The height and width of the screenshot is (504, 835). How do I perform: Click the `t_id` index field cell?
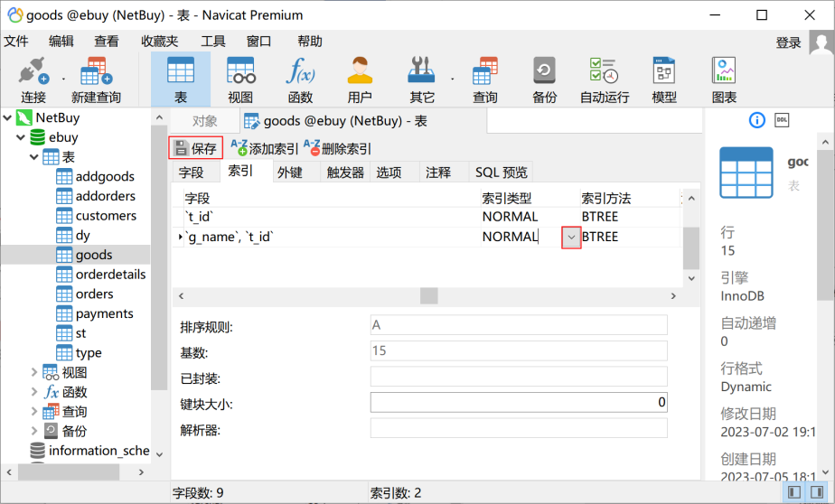click(332, 217)
